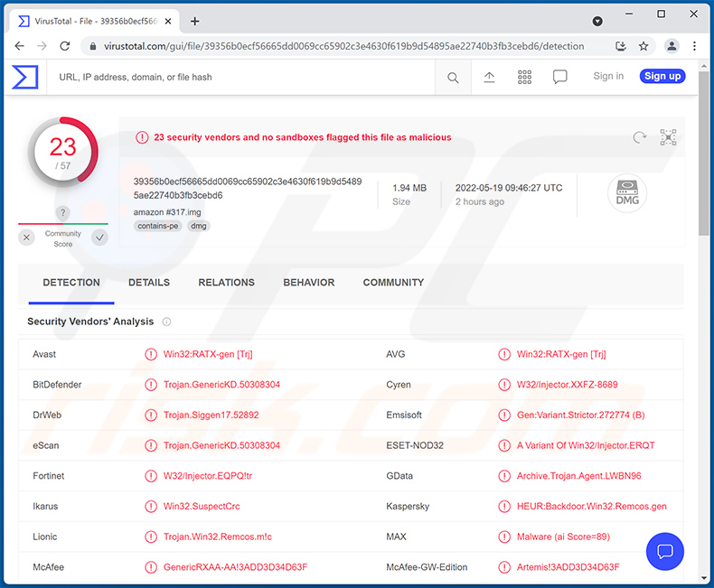This screenshot has width=714, height=588.
Task: Open the Chrome three-dot menu
Action: [694, 46]
